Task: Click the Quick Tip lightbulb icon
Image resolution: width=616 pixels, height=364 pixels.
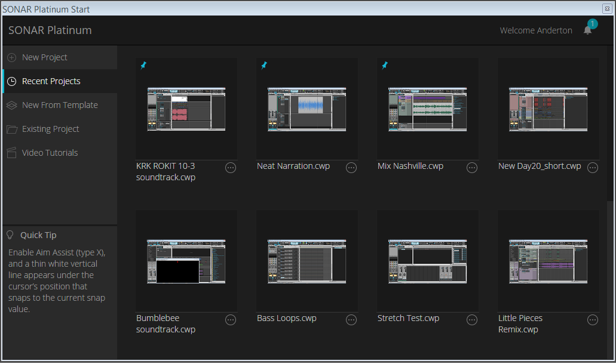Action: point(10,235)
